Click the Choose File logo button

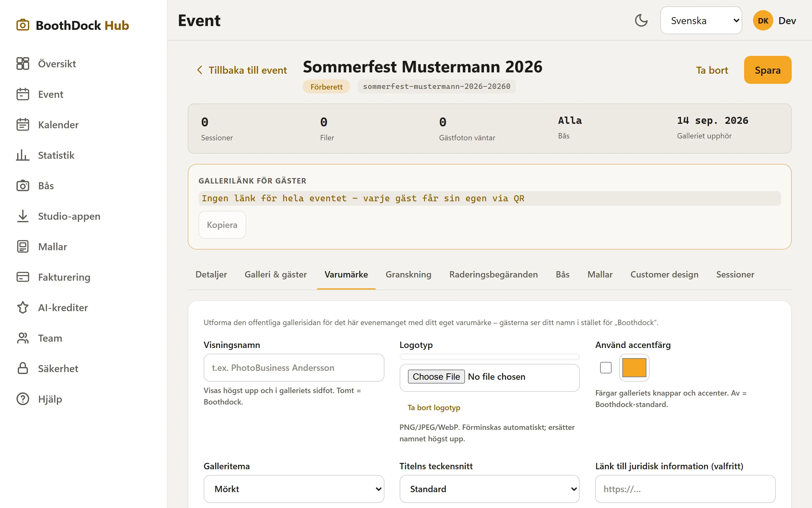436,377
